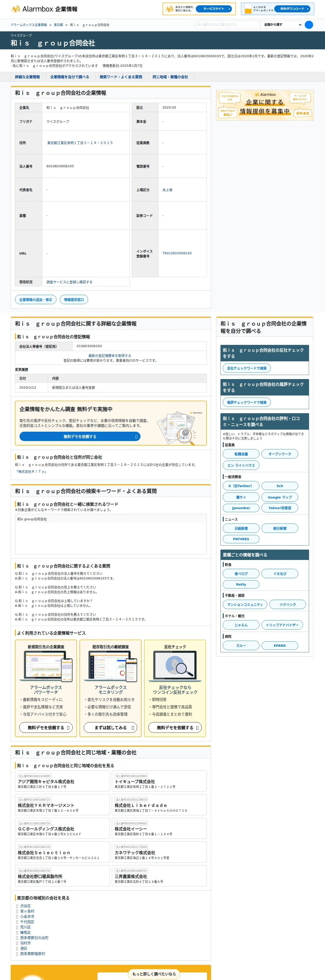Click 調査サービスに登録し確認する link
This screenshot has height=980, width=325.
pyautogui.click(x=69, y=282)
